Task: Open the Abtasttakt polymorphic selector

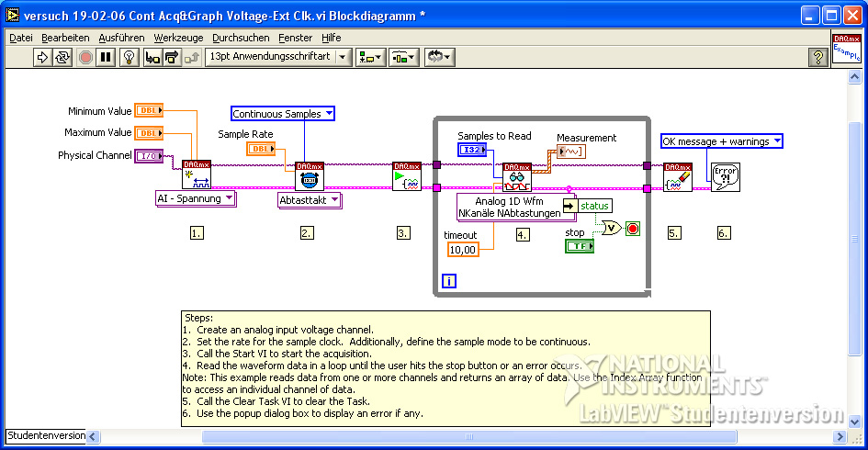Action: [x=310, y=200]
